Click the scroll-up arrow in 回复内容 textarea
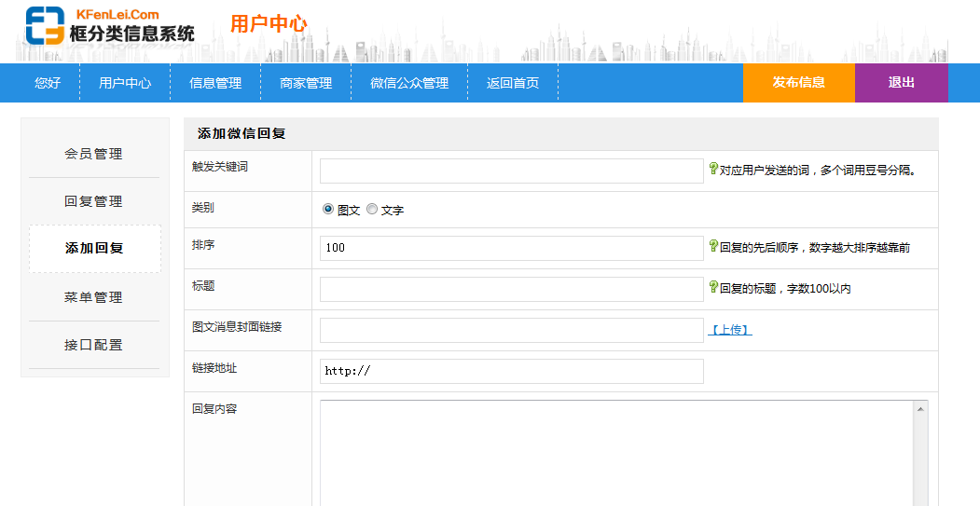This screenshot has height=506, width=980. coord(921,409)
